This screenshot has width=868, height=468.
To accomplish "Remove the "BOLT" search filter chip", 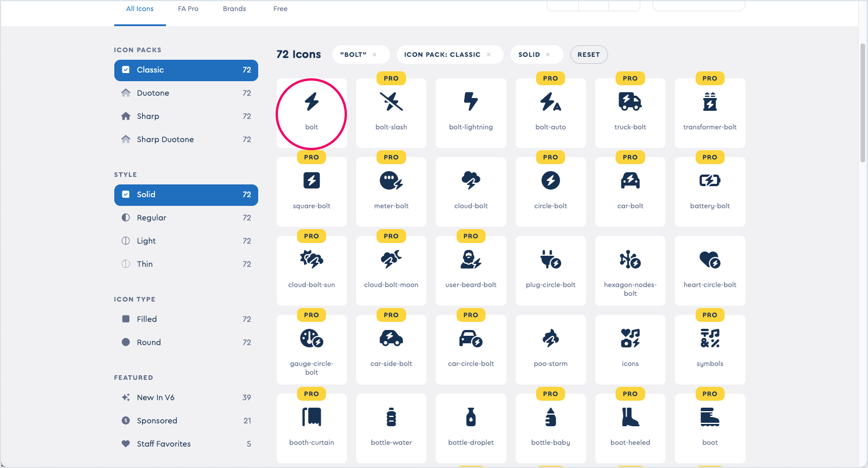I will [374, 55].
